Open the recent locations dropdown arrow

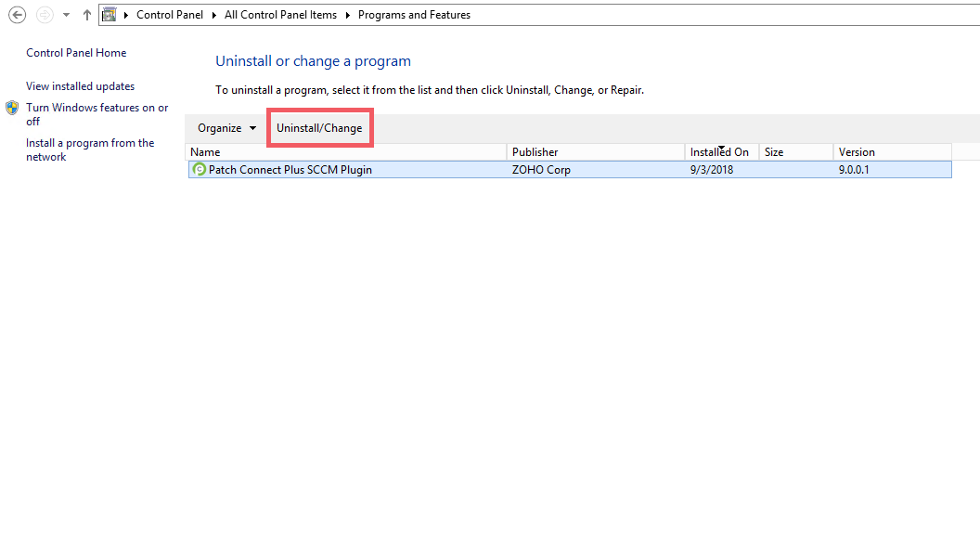tap(66, 15)
